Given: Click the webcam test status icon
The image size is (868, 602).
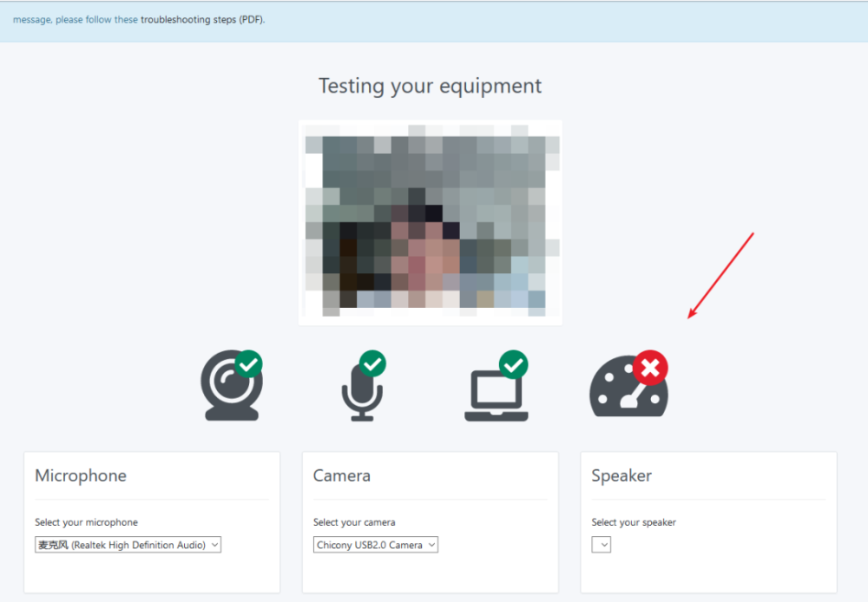Looking at the screenshot, I should click(232, 385).
